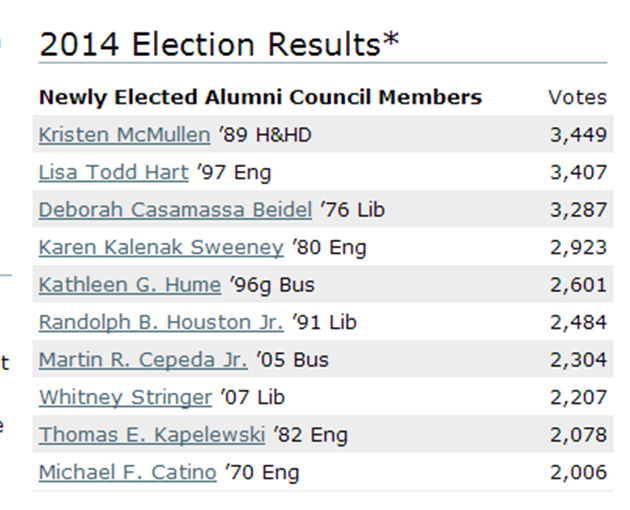The image size is (630, 510).
Task: Click the Lisa Todd Hart link
Action: [x=113, y=172]
